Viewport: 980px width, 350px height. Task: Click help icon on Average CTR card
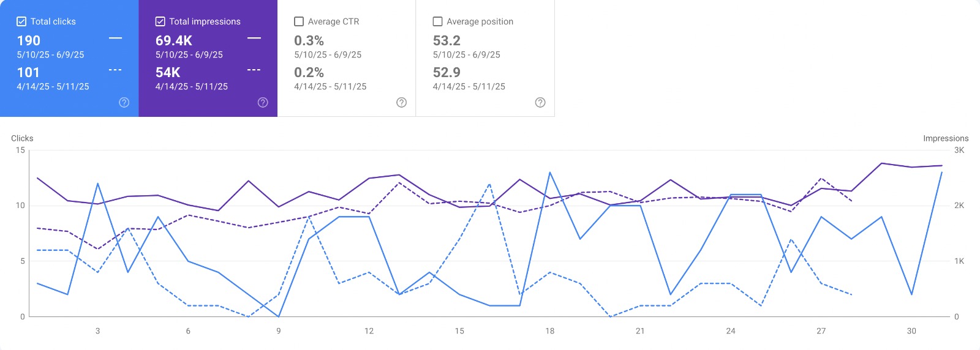point(402,102)
